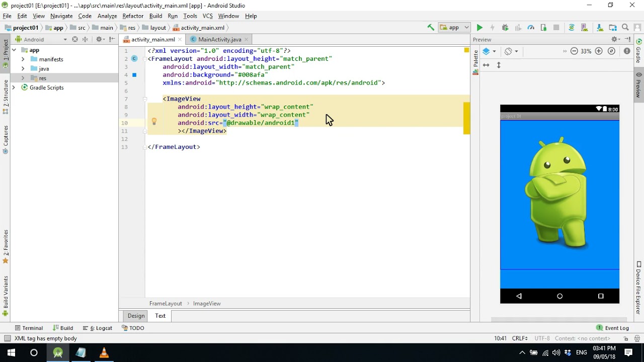Open the Build tool window
Screen dimensions: 644x362
point(63,328)
